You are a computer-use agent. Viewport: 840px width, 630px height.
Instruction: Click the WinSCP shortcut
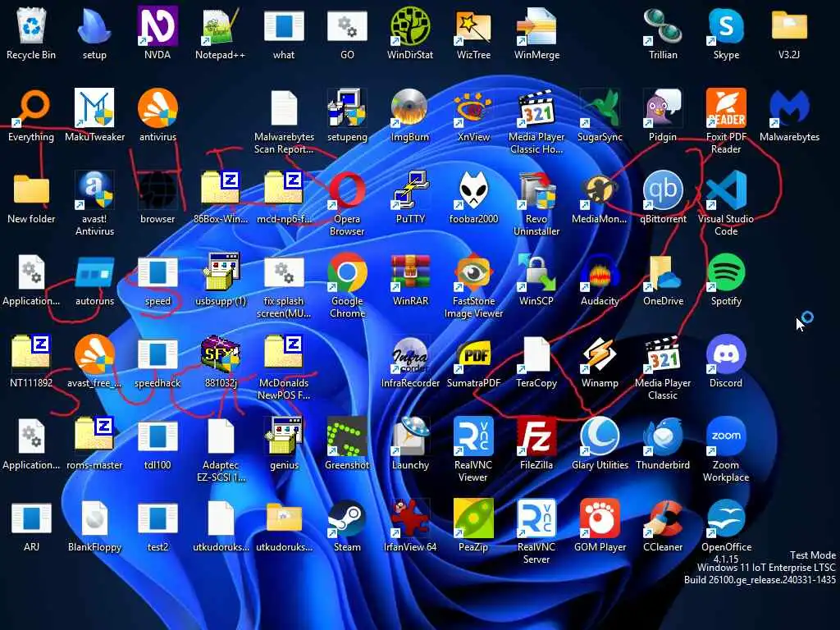536,272
